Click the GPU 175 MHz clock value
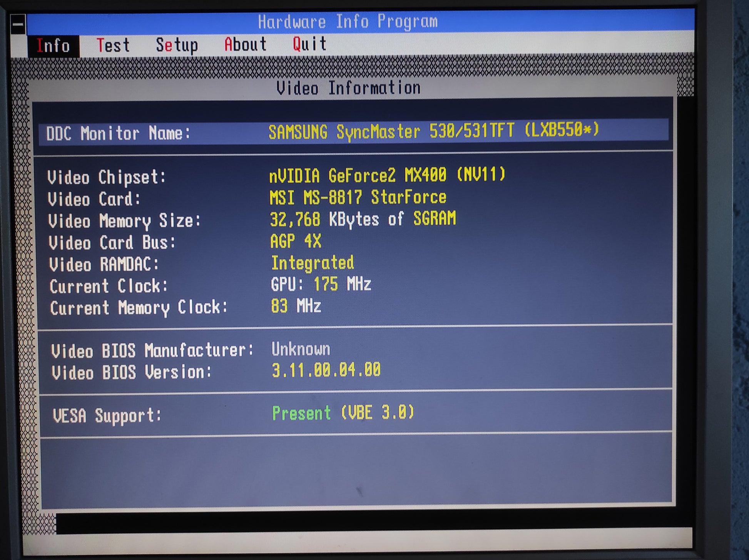The width and height of the screenshot is (749, 560). 321,285
